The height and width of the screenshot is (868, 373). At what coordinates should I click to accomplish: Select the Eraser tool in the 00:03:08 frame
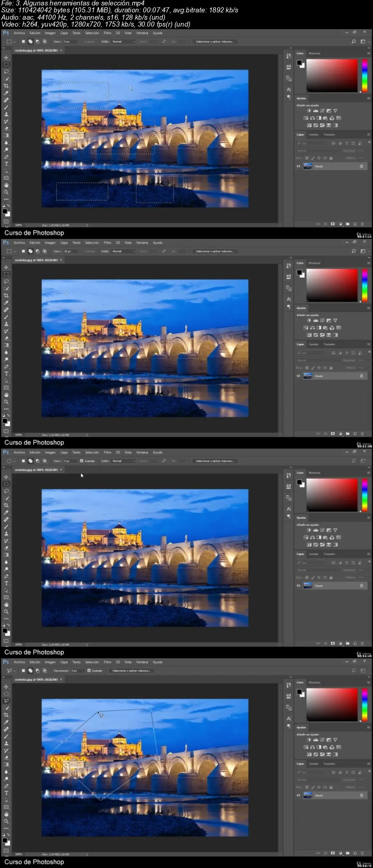click(6, 338)
